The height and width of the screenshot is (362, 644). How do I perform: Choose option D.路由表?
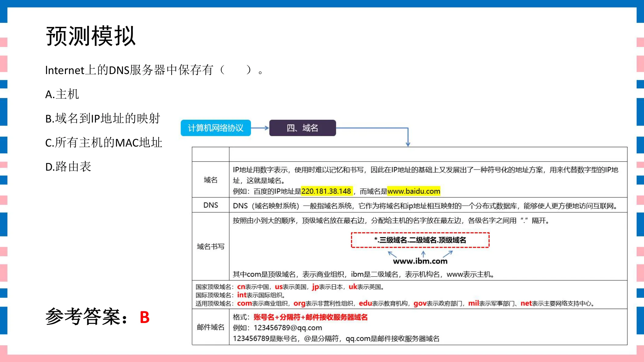tap(68, 166)
